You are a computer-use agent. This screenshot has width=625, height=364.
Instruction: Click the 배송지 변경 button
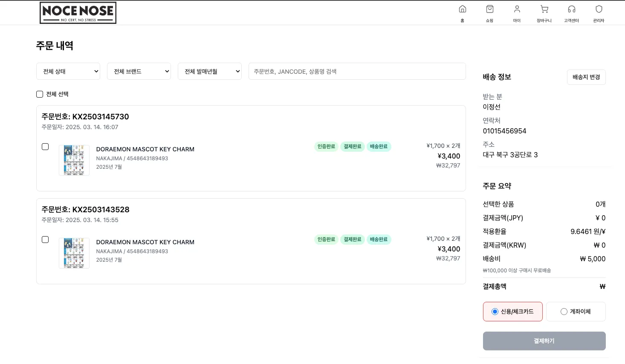tap(586, 77)
